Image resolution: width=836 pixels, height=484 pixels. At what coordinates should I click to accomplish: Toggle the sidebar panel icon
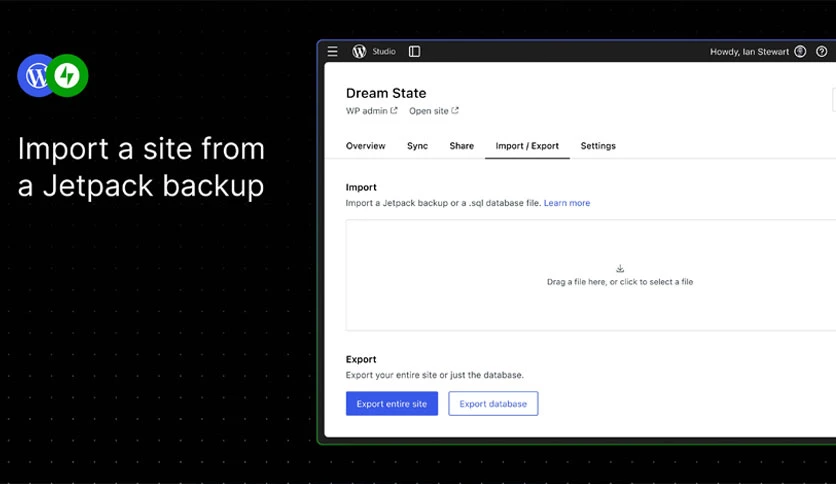point(414,51)
